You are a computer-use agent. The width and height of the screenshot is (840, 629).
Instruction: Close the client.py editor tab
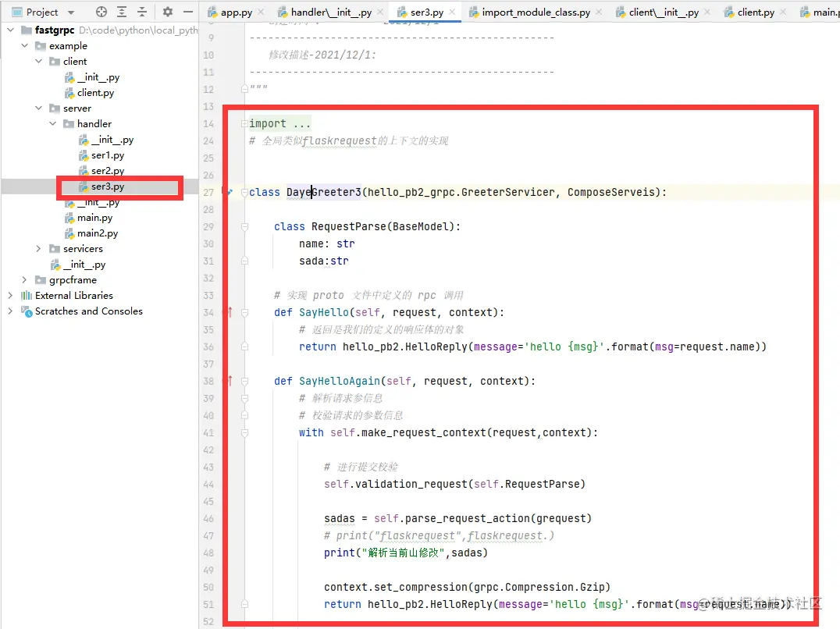click(x=783, y=12)
